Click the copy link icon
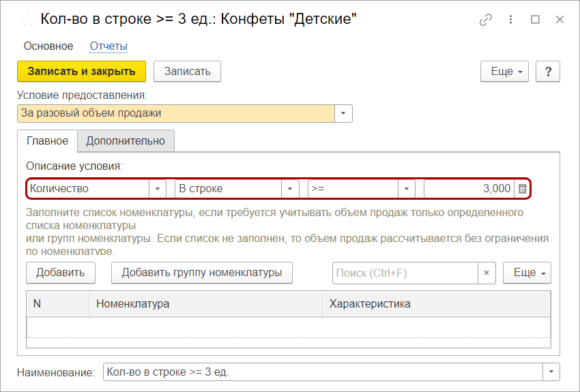 486,20
